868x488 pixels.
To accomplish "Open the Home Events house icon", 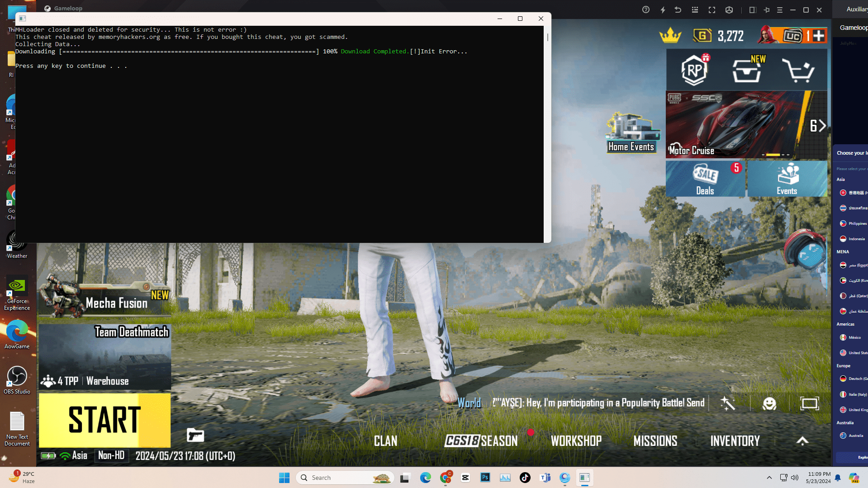I will (x=631, y=133).
